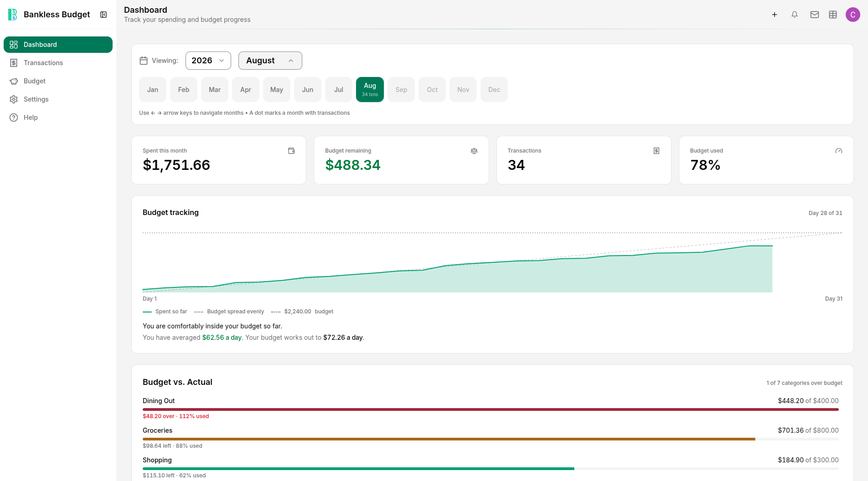The width and height of the screenshot is (868, 481).
Task: Select the Dec month button
Action: [494, 90]
